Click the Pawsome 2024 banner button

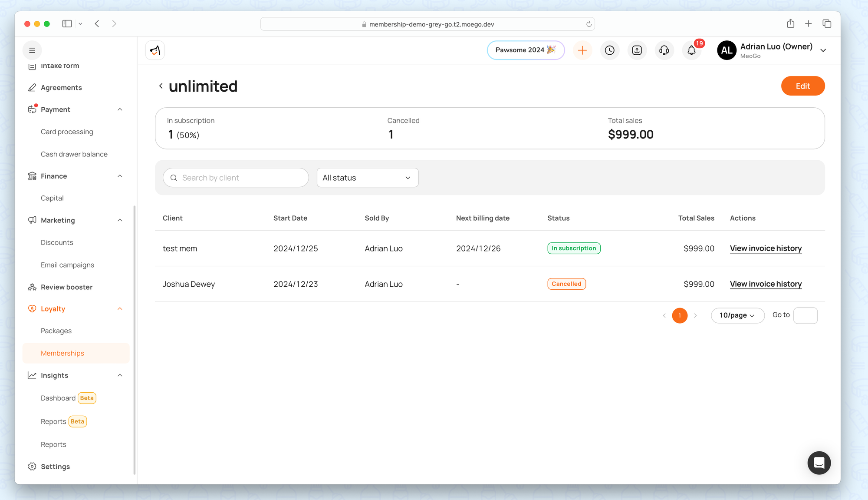point(525,50)
